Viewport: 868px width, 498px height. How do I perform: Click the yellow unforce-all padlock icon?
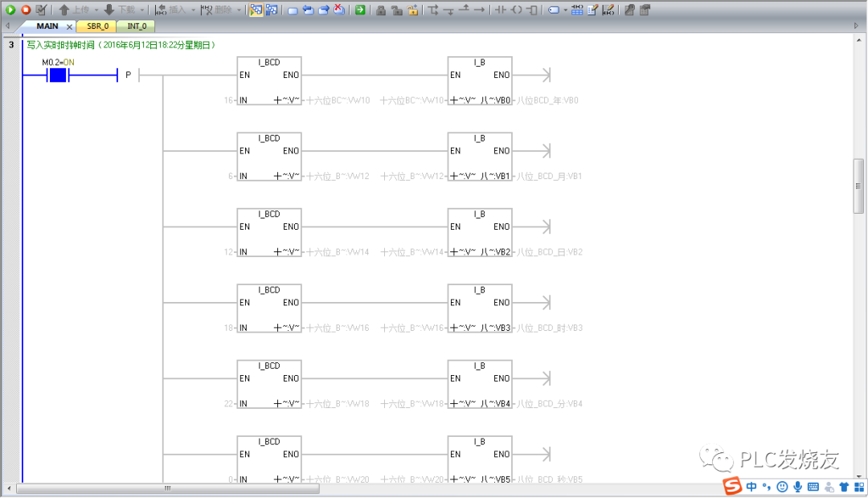pyautogui.click(x=413, y=10)
